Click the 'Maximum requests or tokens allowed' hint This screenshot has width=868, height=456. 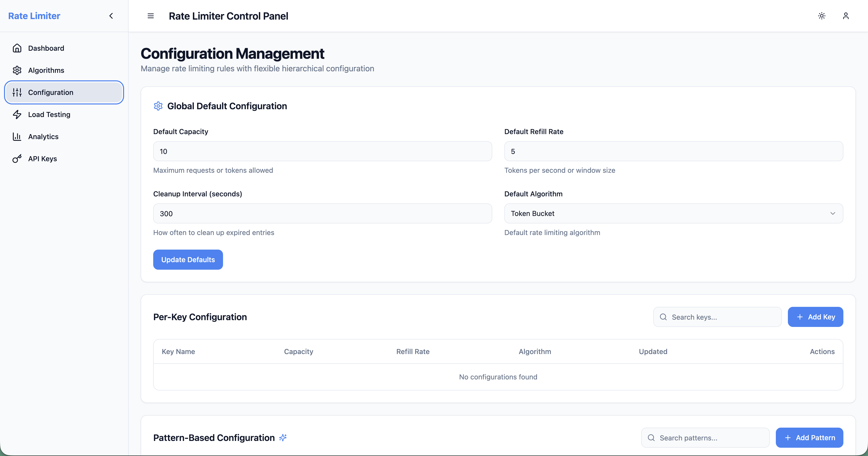pyautogui.click(x=213, y=170)
